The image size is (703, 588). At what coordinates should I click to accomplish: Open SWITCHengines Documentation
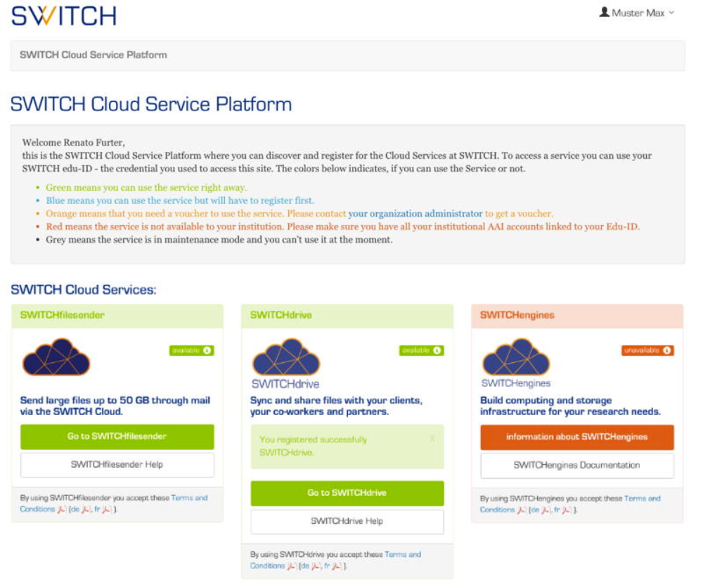click(577, 466)
